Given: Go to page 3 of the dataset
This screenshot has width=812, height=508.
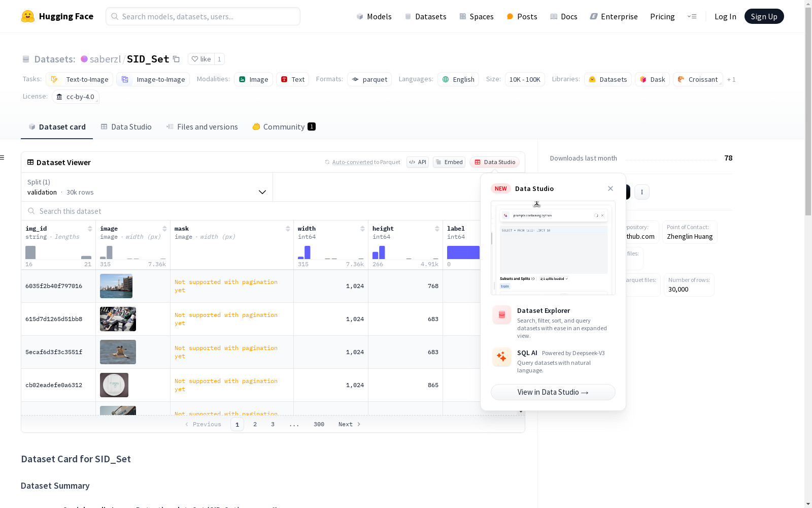Looking at the screenshot, I should point(273,424).
